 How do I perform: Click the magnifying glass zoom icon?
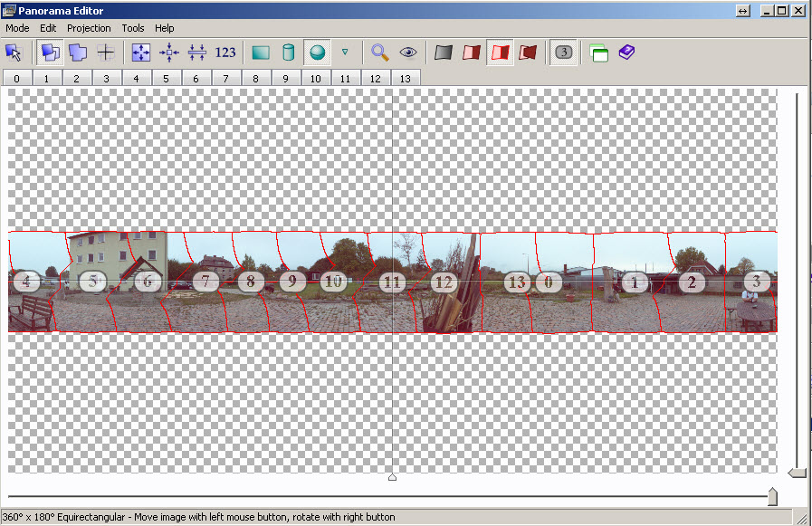380,53
